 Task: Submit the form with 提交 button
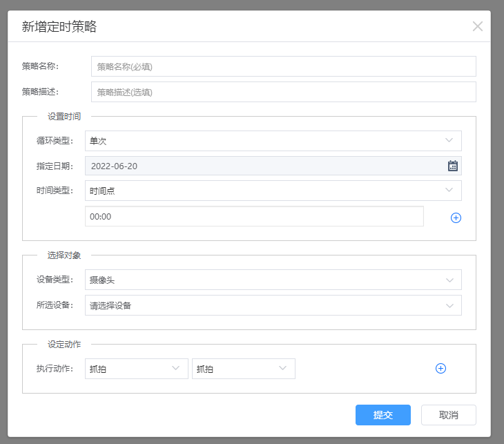(x=383, y=415)
